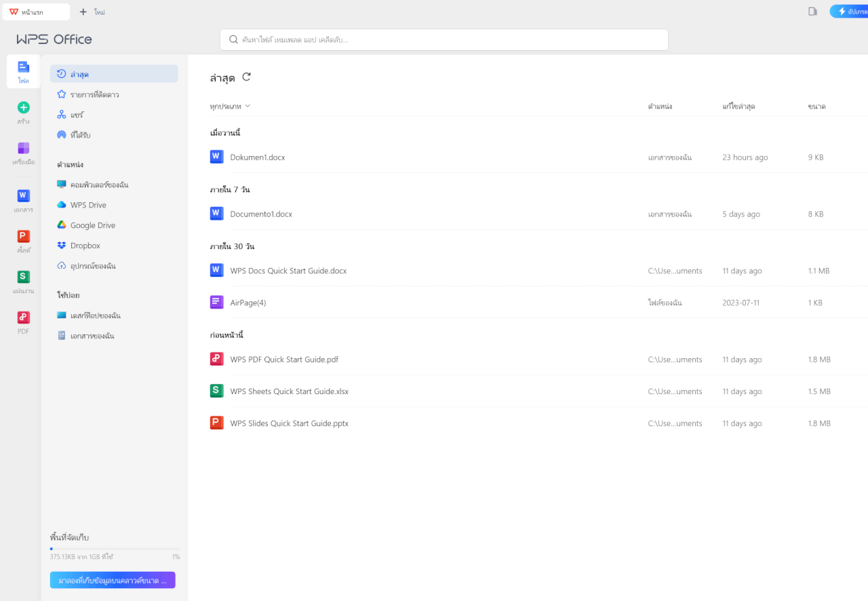The image size is (868, 601).
Task: Refresh the recent list with the reload icon
Action: [246, 77]
